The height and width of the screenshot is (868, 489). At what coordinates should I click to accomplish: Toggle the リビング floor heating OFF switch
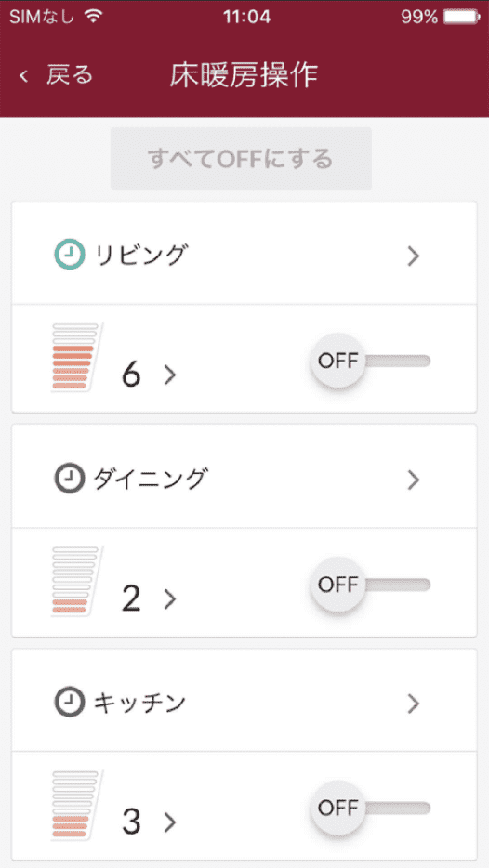click(370, 361)
